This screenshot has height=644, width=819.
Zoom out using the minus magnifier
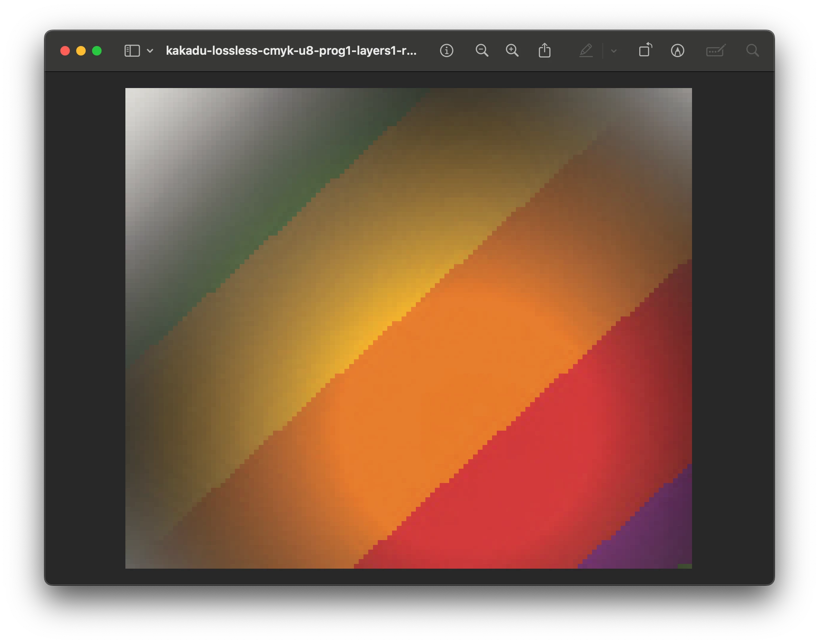[482, 51]
